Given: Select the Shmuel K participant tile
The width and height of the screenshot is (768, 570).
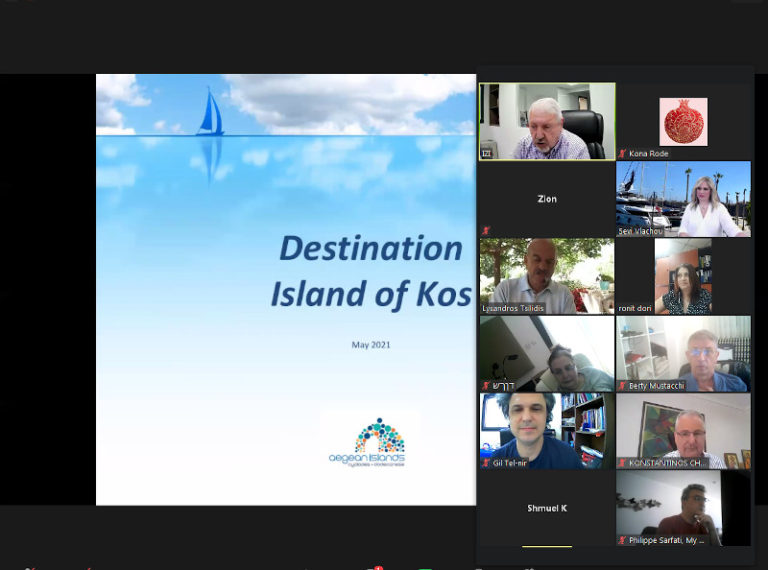Looking at the screenshot, I should tap(547, 508).
